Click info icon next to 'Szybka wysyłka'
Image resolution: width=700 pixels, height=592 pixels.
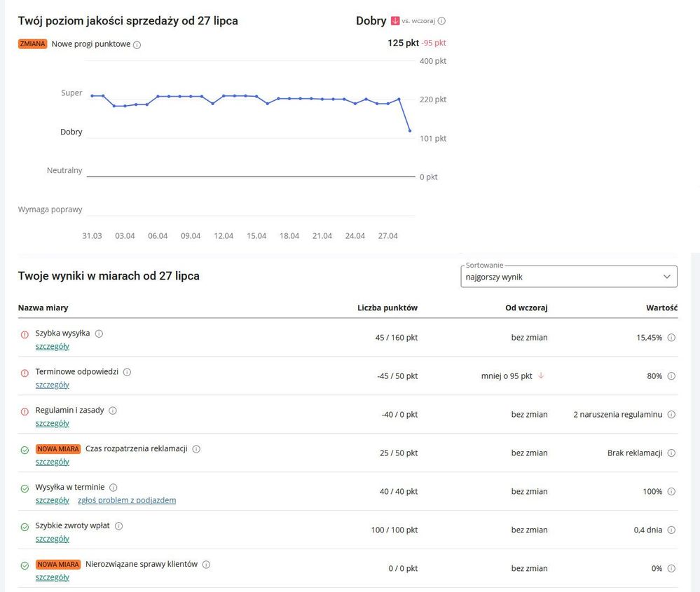[x=99, y=333]
